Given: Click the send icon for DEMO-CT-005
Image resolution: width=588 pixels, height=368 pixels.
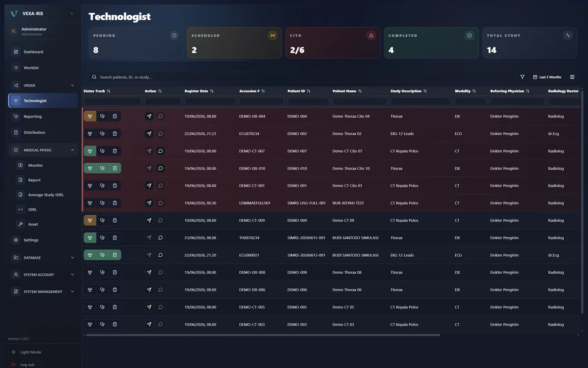Looking at the screenshot, I should click(x=149, y=307).
